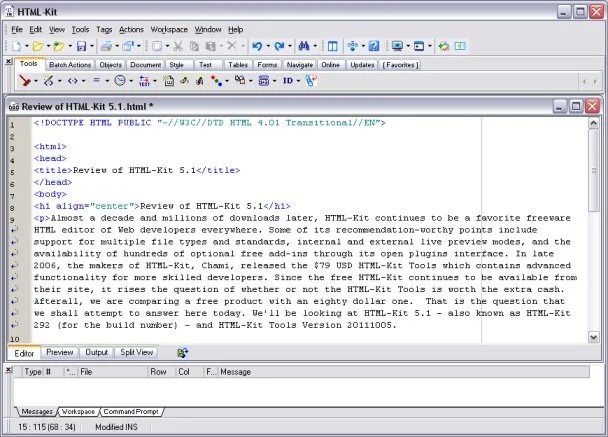Switch to the Split View tab
Screen dimensions: 608x437
[x=136, y=352]
